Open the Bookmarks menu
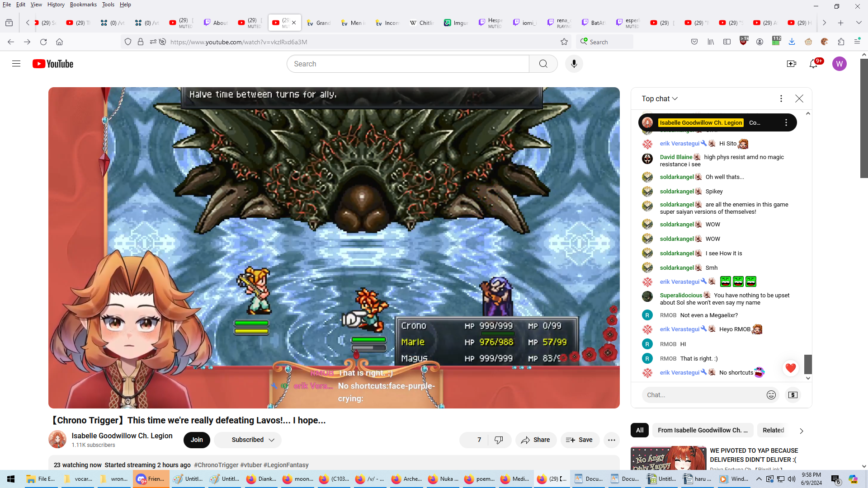This screenshot has height=488, width=868. tap(83, 5)
